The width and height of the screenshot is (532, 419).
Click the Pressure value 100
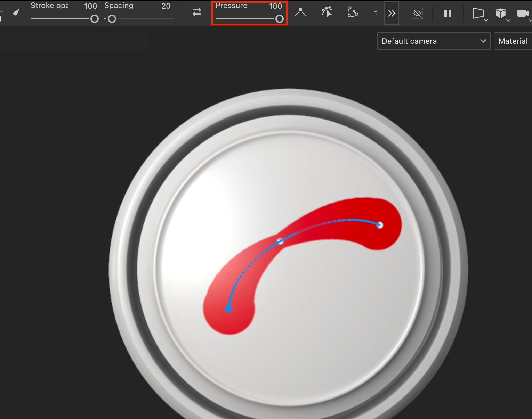[275, 6]
